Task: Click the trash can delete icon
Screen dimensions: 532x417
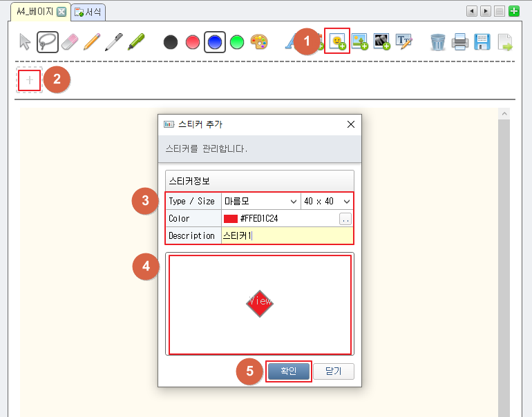Action: 437,42
